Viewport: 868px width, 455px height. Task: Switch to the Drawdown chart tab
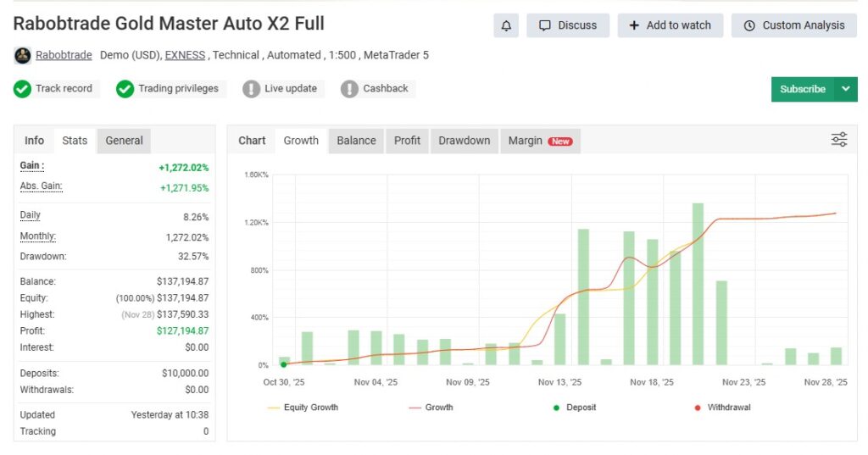(x=464, y=141)
